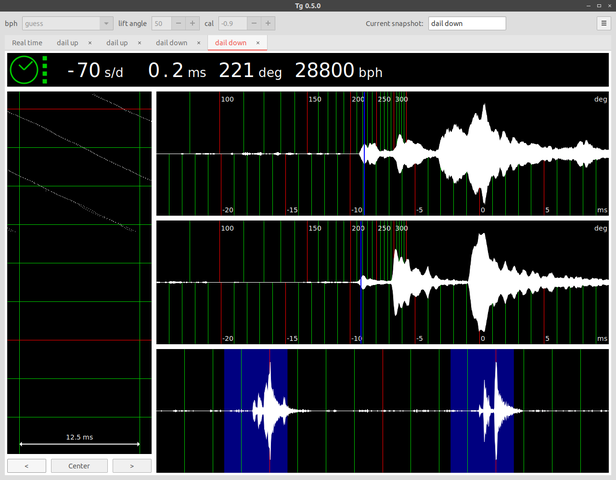Screen dimensions: 616x480
Task: Click the left arrow shift button
Action: (26, 466)
